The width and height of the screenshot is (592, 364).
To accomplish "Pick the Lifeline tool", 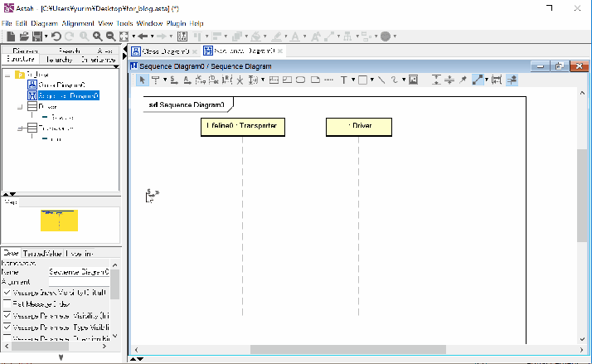I will [156, 80].
